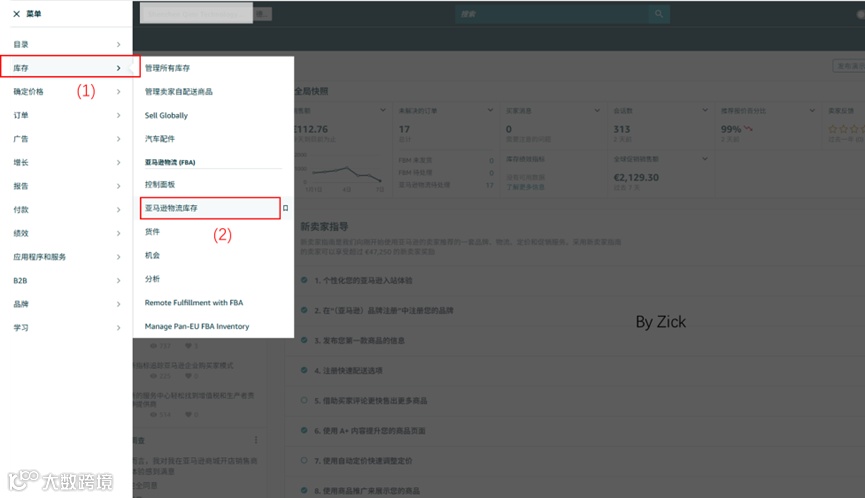Image resolution: width=865 pixels, height=498 pixels.
Task: Select 分析 in the submenu
Action: 152,279
